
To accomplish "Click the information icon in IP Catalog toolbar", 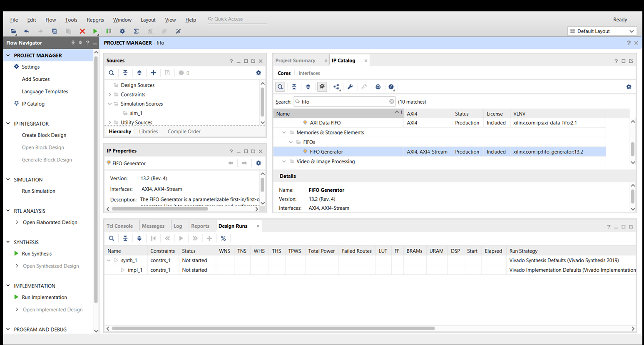I will pos(391,87).
